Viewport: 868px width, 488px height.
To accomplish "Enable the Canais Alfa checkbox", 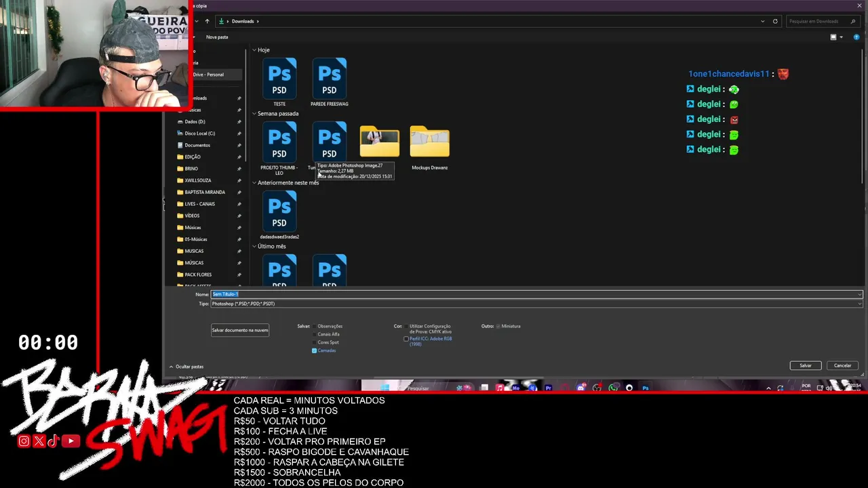I will coord(314,335).
